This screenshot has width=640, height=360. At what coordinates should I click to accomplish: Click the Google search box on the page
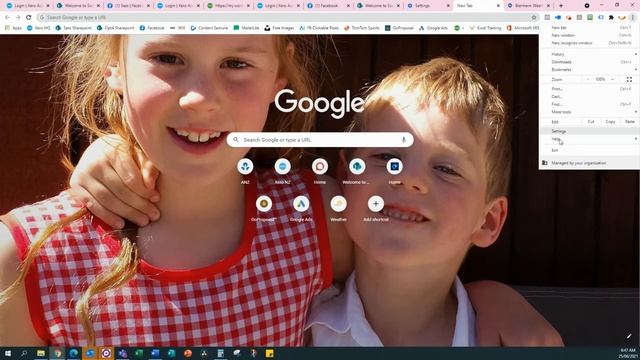coord(320,140)
